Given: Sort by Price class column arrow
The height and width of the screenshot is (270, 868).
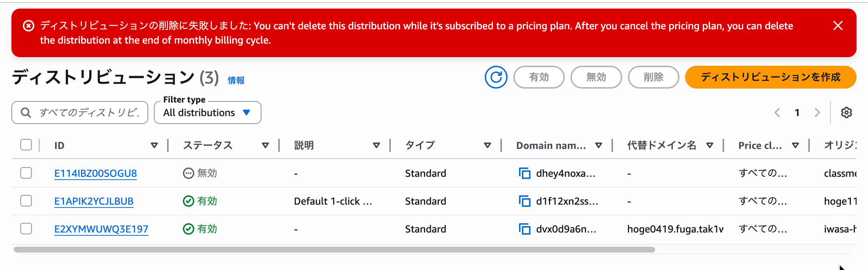Looking at the screenshot, I should coord(795,145).
